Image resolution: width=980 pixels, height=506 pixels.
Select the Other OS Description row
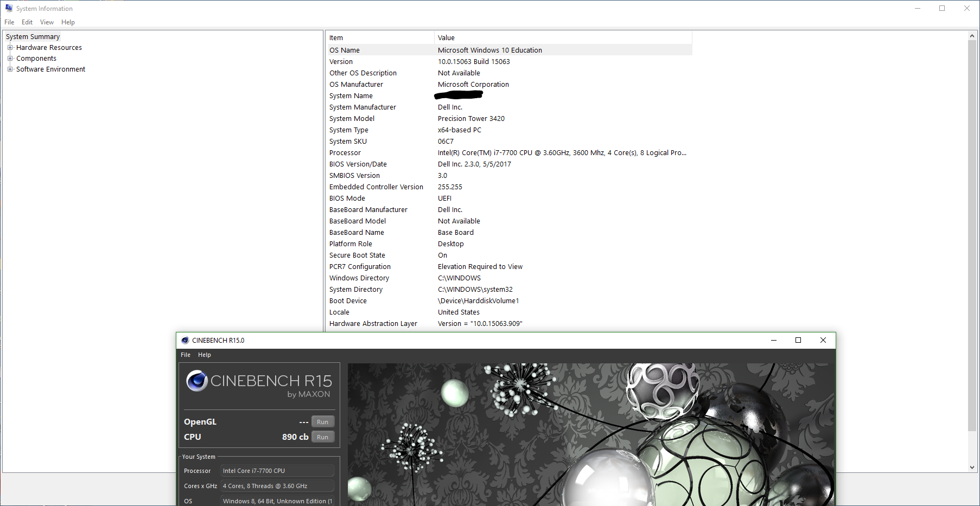point(509,73)
